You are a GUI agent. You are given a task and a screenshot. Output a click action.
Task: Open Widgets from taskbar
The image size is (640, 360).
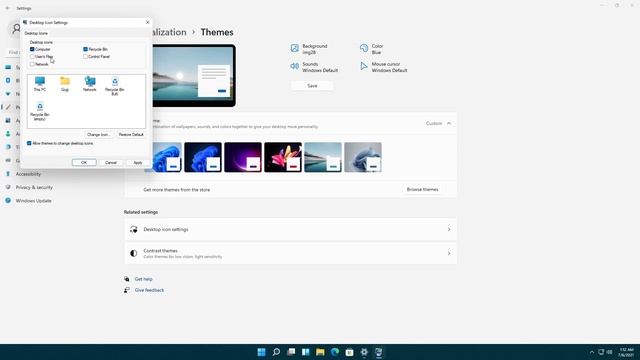click(306, 352)
